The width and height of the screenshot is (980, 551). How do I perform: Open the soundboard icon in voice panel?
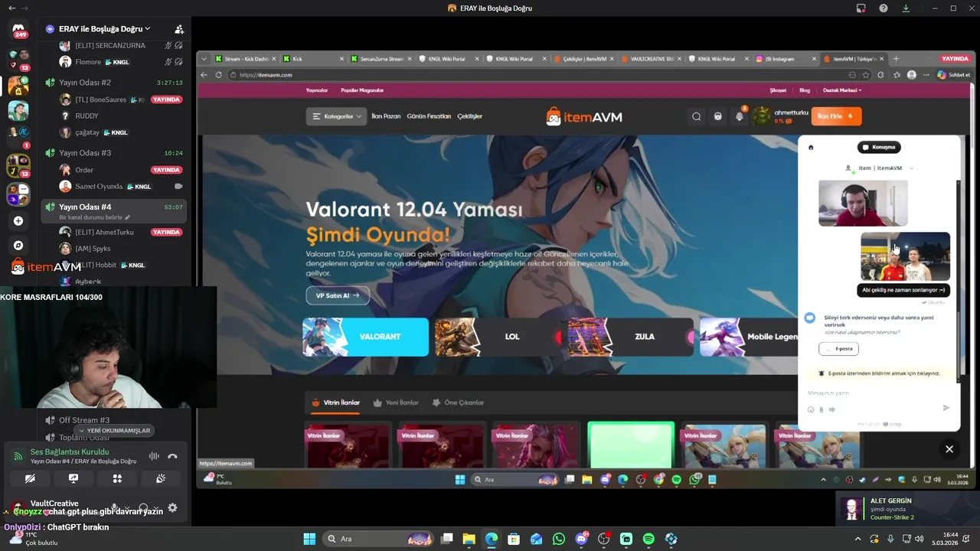coord(161,478)
